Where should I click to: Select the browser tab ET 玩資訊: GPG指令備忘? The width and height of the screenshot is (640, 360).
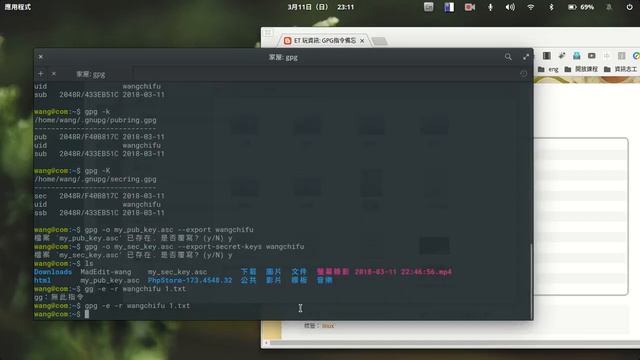(x=325, y=40)
